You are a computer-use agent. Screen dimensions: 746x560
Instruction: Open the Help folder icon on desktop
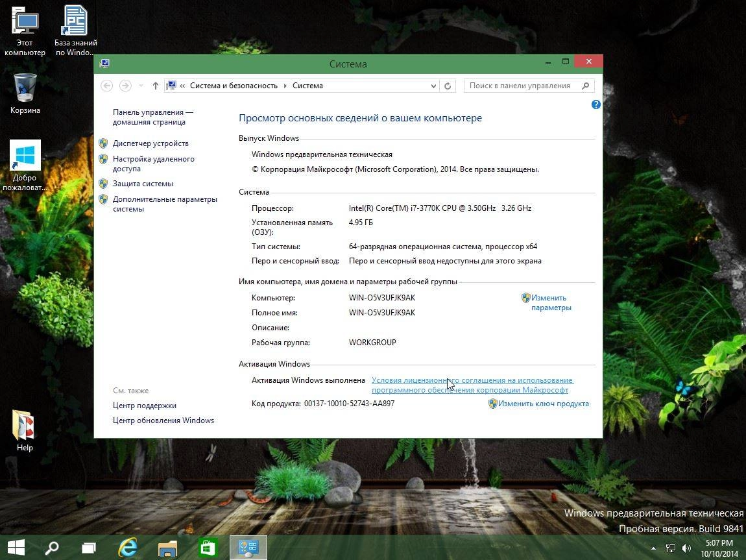[x=25, y=431]
